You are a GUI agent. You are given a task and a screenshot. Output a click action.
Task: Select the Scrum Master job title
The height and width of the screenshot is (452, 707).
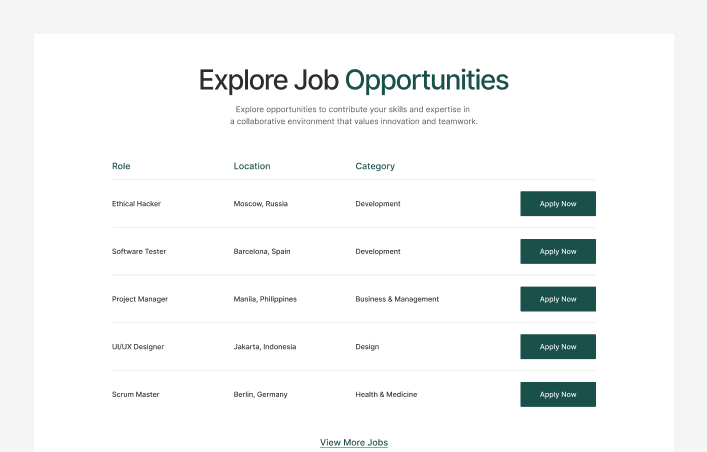click(x=135, y=395)
